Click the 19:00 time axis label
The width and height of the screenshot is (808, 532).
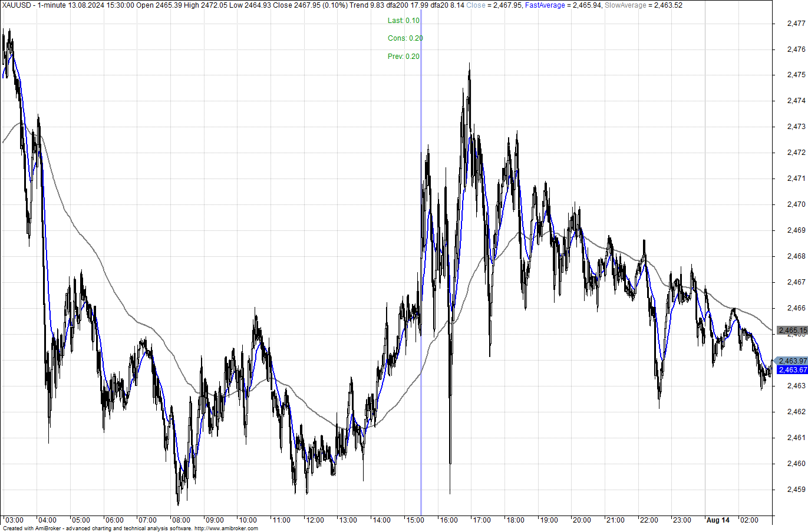[549, 520]
